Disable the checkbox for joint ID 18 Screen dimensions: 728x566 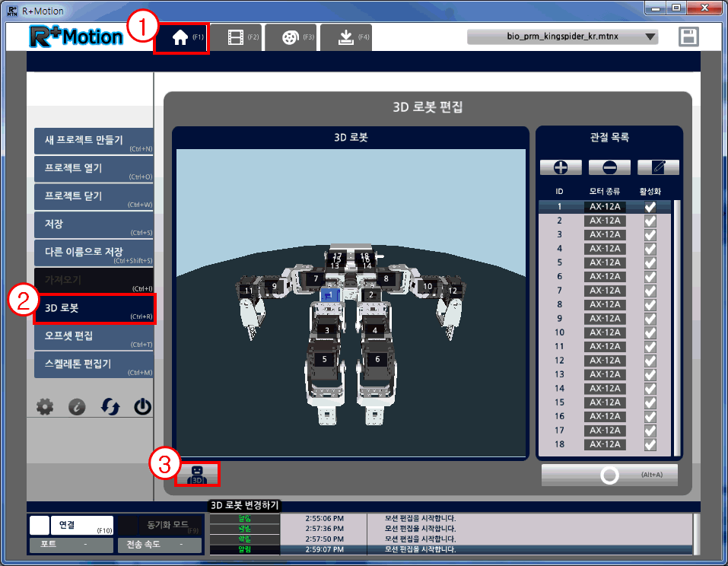click(x=650, y=444)
